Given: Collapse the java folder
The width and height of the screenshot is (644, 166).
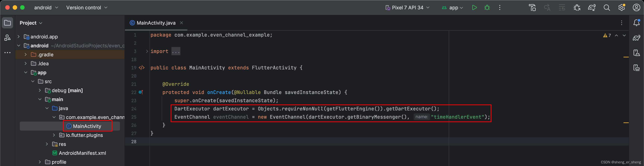Looking at the screenshot, I should tap(47, 108).
